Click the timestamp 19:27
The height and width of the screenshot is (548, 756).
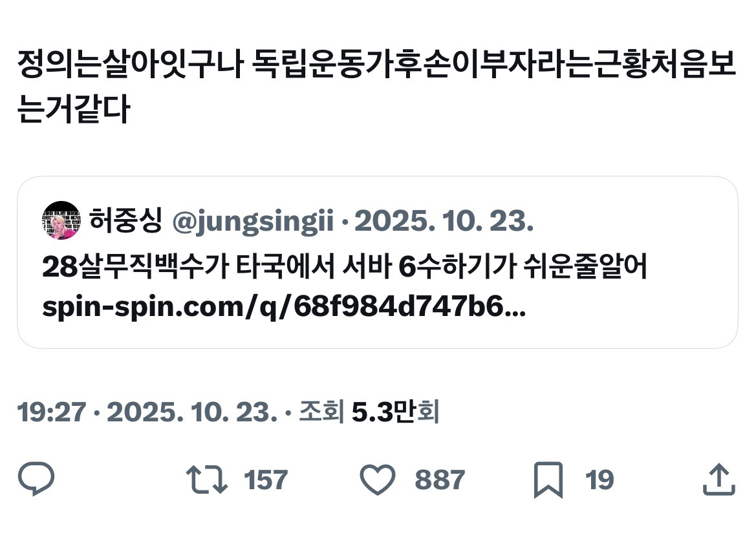tap(52, 412)
